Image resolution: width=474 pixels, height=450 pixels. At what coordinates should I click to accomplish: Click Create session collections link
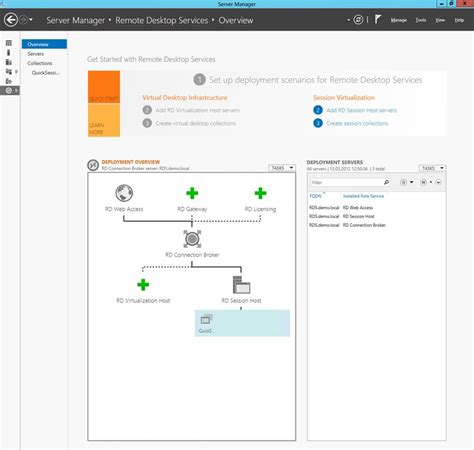click(x=357, y=123)
